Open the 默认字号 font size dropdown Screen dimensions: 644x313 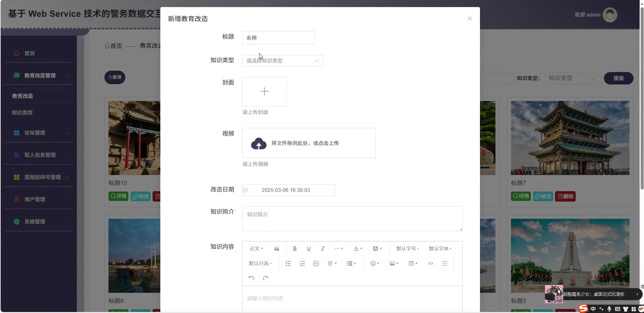click(408, 249)
